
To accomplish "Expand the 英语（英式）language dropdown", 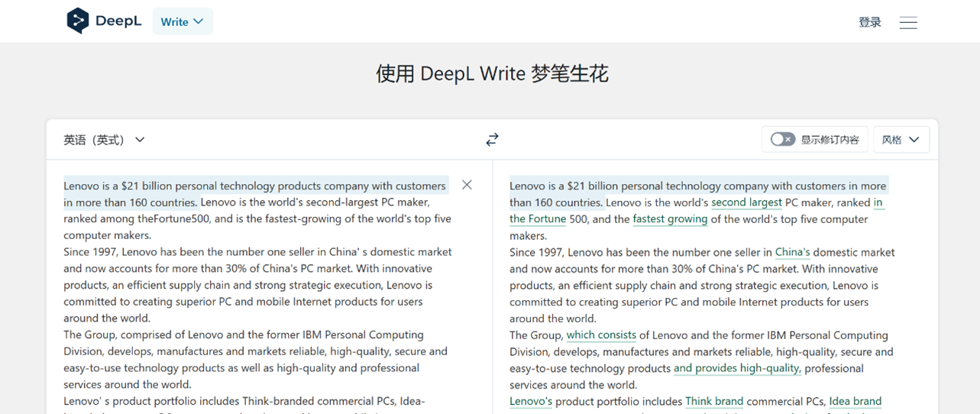I will (104, 140).
